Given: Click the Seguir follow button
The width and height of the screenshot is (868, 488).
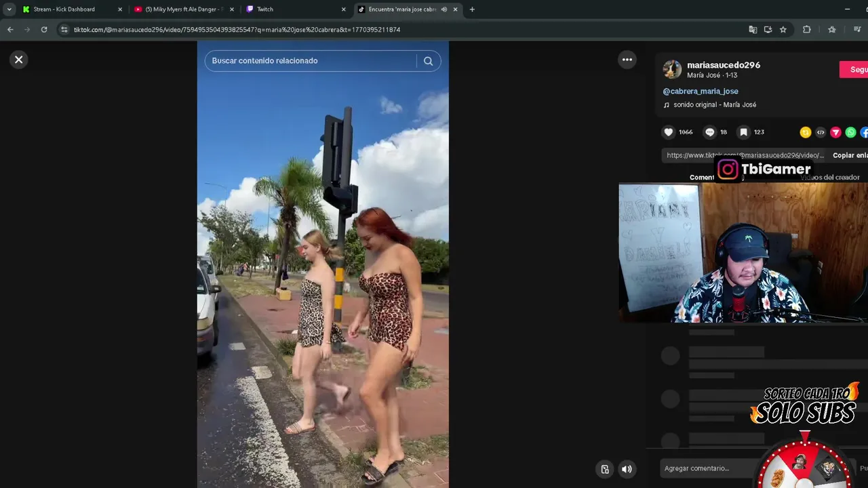Looking at the screenshot, I should click(854, 69).
